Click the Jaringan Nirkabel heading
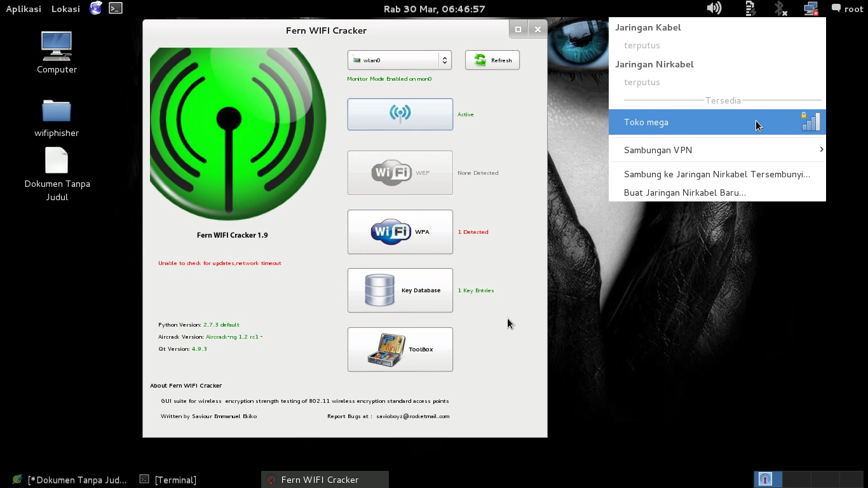Screen dimensions: 868x488 pos(654,64)
